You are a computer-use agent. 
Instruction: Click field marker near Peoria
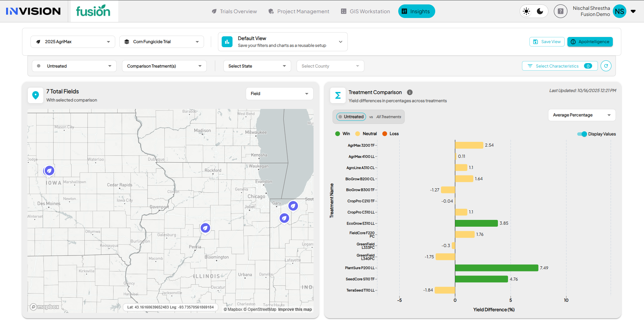tap(205, 228)
